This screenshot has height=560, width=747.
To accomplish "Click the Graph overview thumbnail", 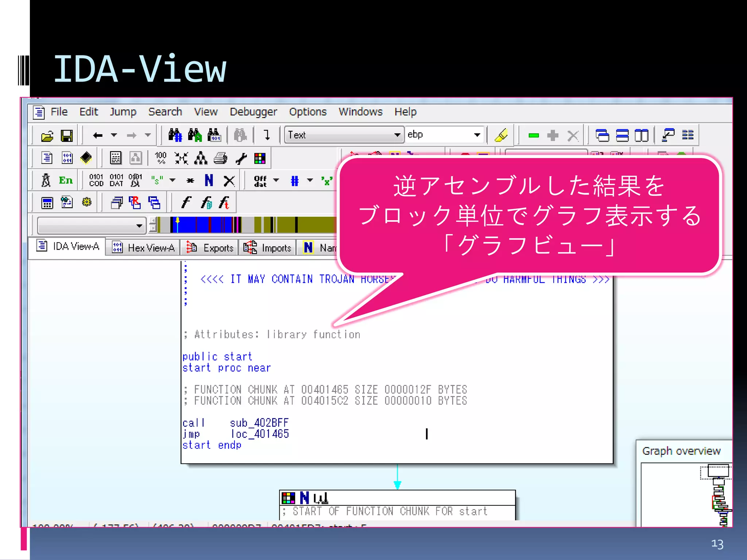I will (x=686, y=495).
